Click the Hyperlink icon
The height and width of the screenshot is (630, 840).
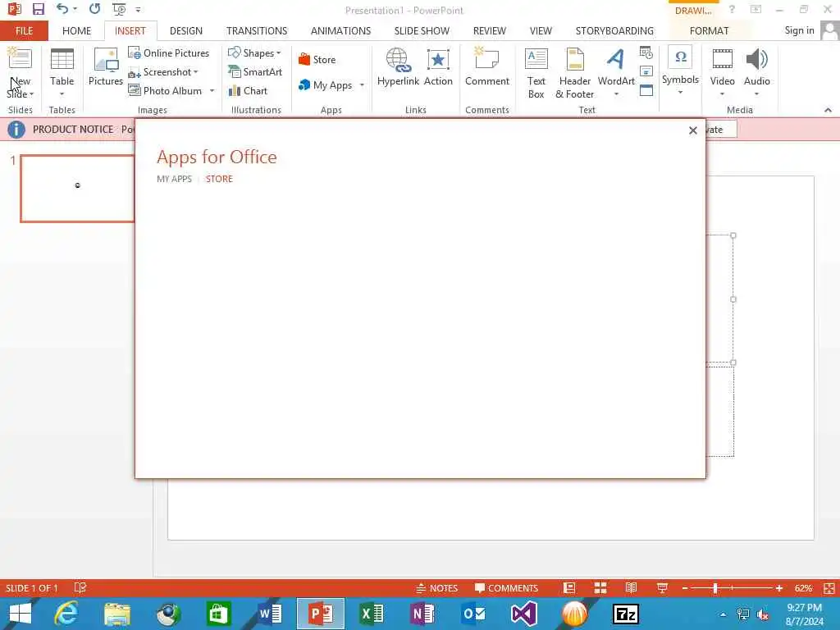click(398, 66)
